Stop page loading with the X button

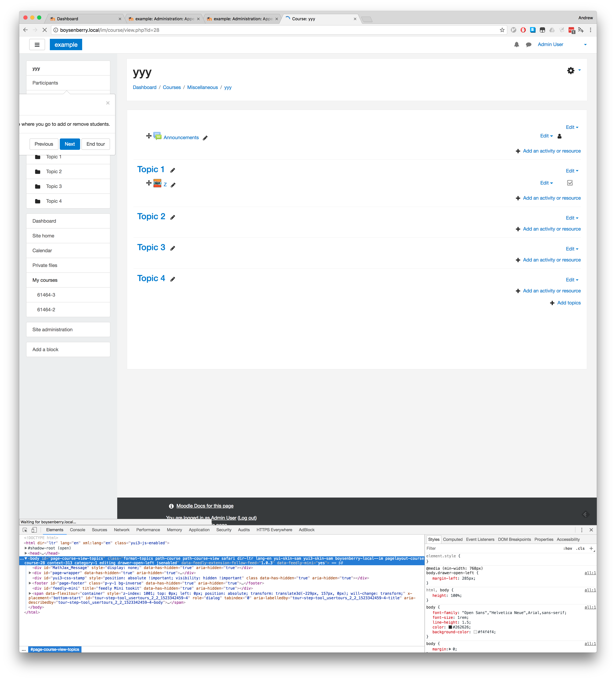click(x=45, y=30)
